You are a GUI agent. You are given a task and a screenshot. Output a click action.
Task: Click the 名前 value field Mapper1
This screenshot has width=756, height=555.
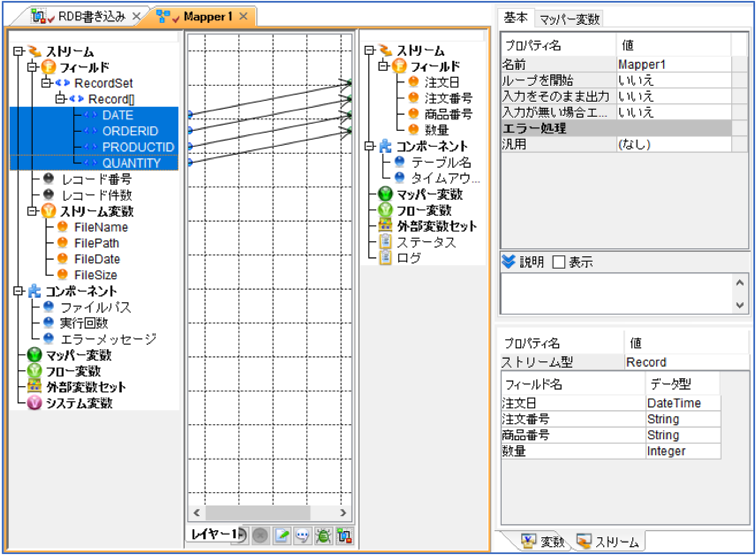click(x=674, y=65)
